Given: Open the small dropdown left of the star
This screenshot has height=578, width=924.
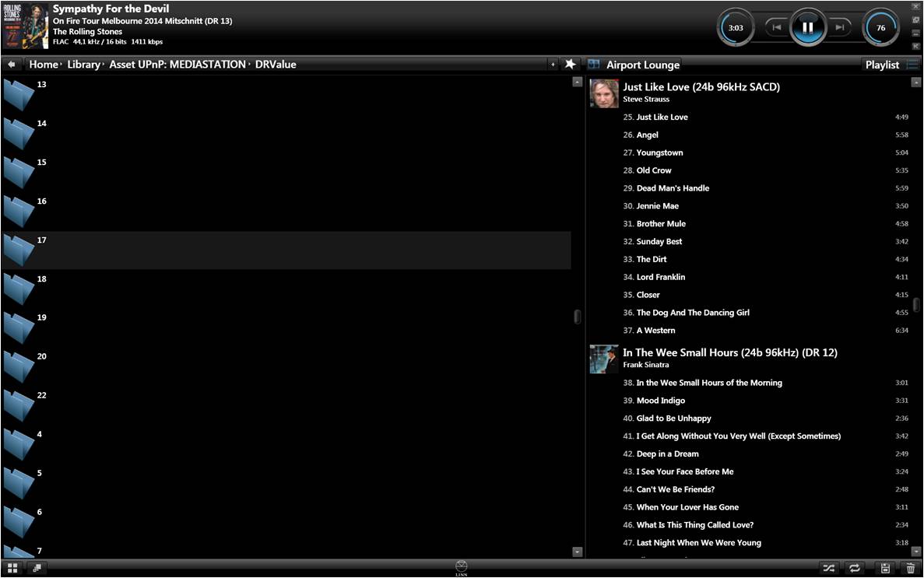Looking at the screenshot, I should (553, 65).
